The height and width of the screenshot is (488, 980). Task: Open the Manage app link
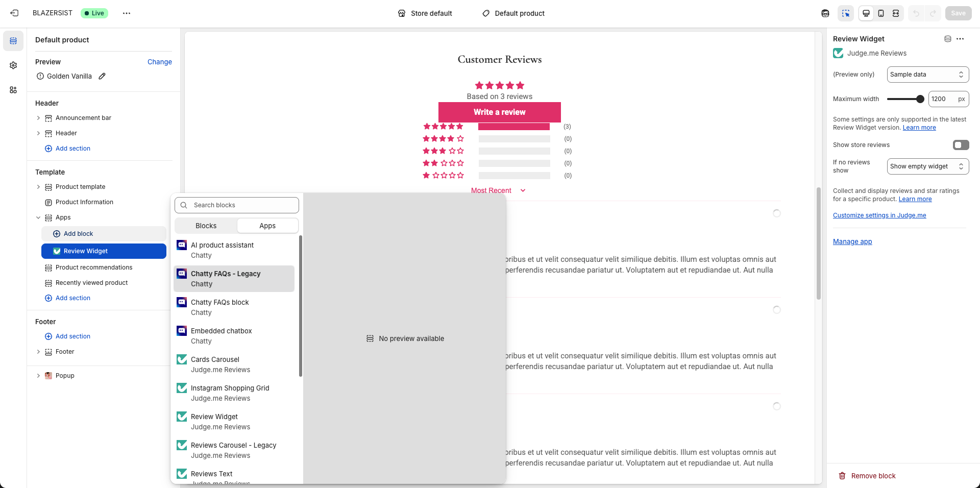(852, 241)
